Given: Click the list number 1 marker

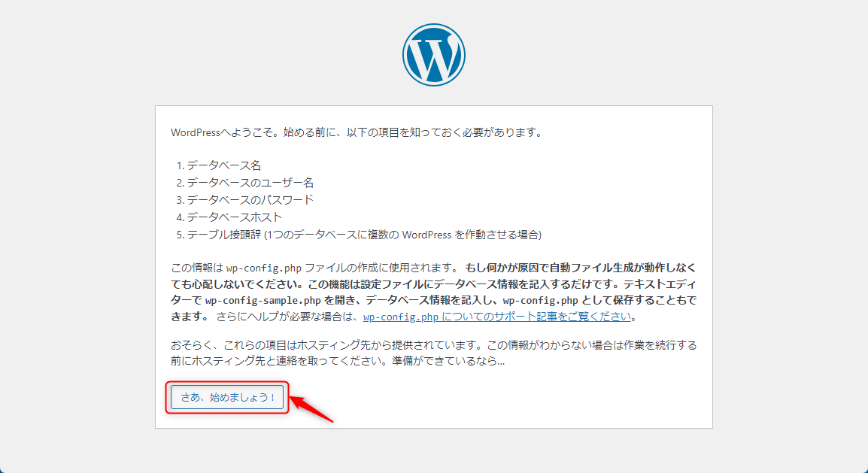Looking at the screenshot, I should 181,165.
